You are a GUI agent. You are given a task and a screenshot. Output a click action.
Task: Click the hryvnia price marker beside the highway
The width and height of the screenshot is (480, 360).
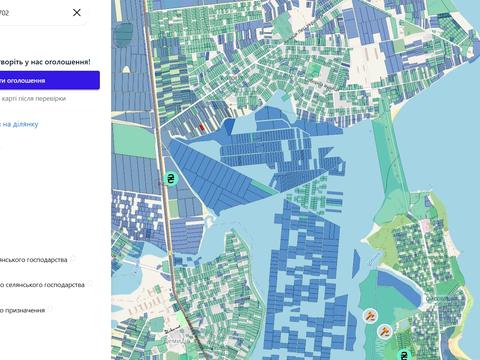tap(171, 179)
